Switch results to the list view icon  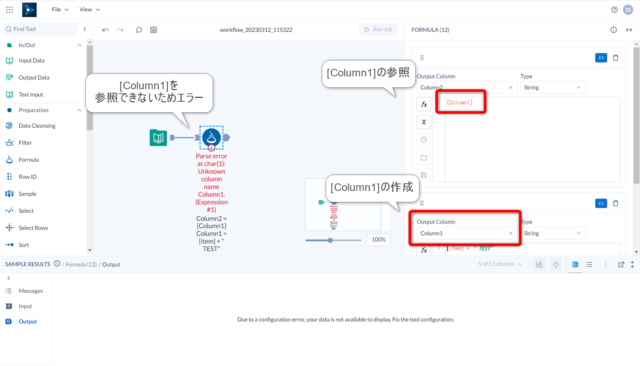pyautogui.click(x=589, y=264)
